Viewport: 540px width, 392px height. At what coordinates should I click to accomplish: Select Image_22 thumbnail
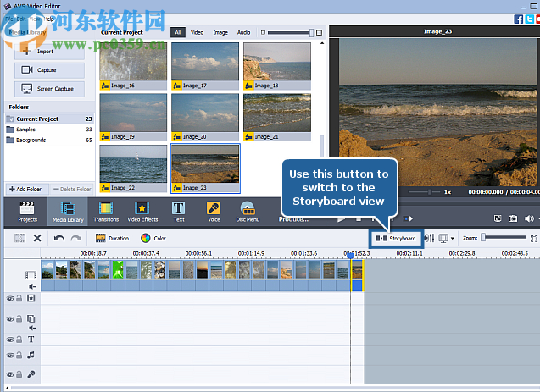coord(133,168)
